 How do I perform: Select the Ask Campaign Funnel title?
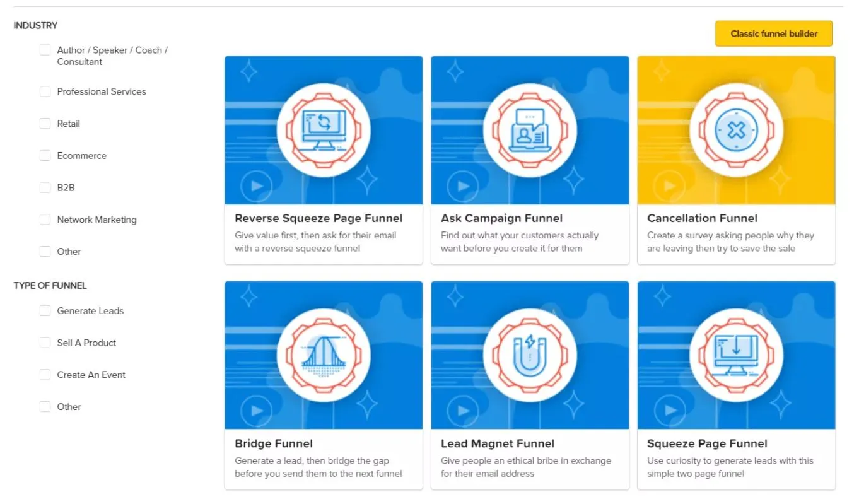(502, 218)
